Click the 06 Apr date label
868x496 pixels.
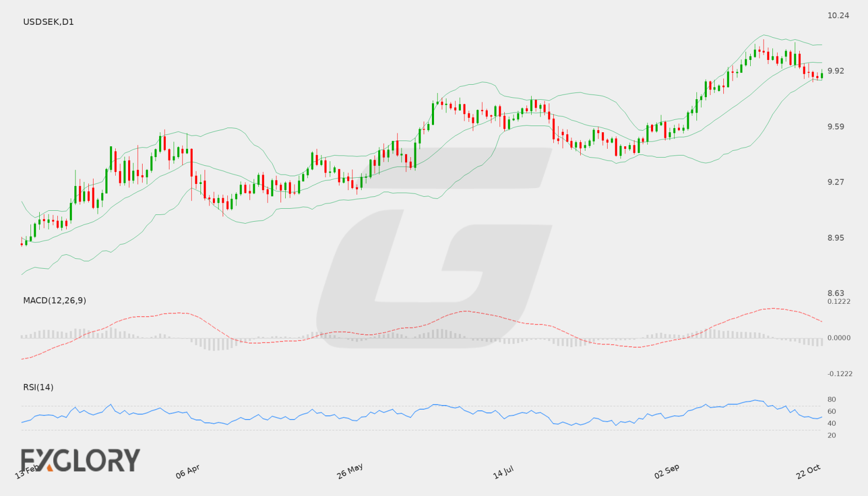coord(188,472)
